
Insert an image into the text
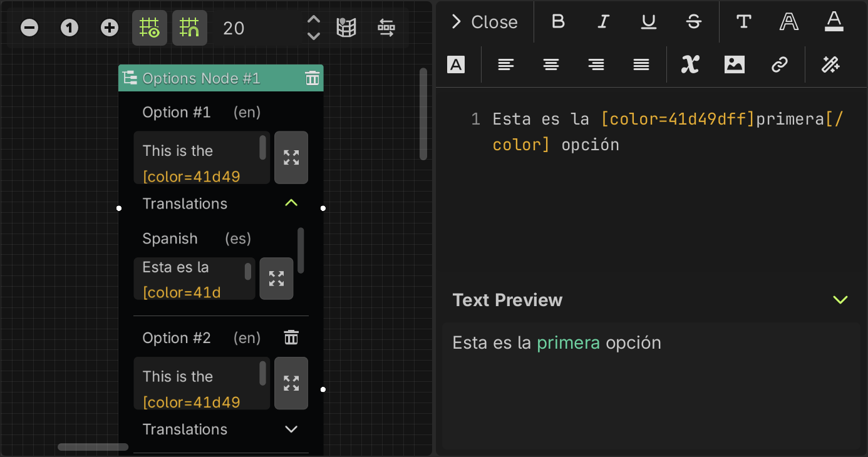coord(734,64)
